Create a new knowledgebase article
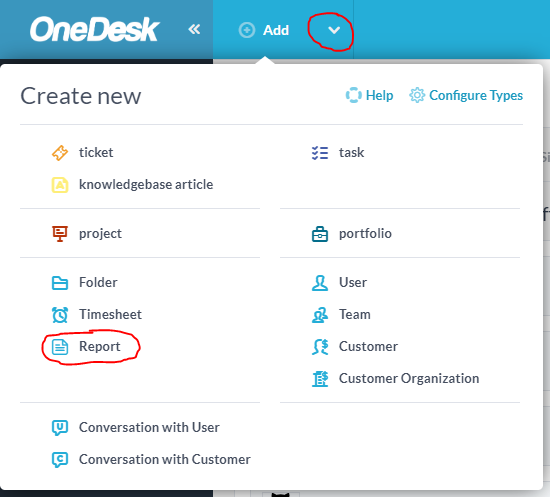This screenshot has width=550, height=497. (146, 184)
